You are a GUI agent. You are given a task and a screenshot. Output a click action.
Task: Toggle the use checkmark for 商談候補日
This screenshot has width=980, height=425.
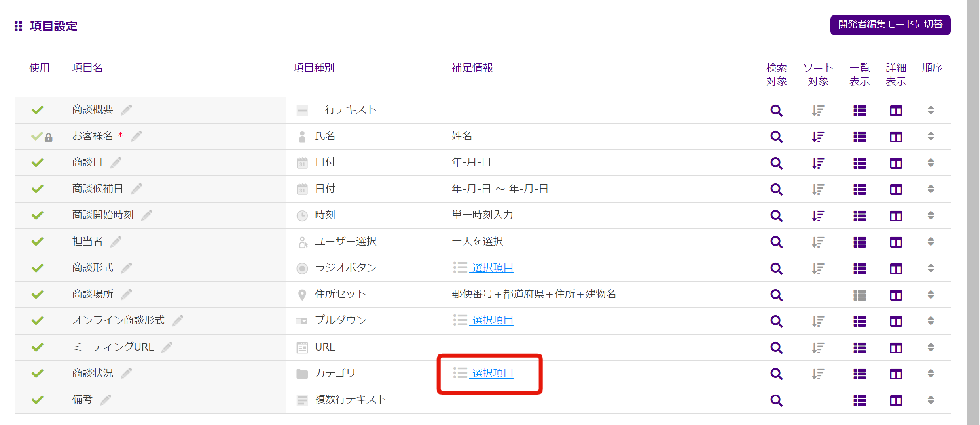click(x=38, y=189)
